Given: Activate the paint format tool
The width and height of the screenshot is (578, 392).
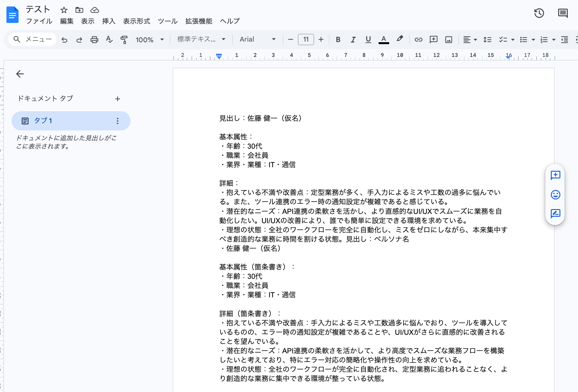Looking at the screenshot, I should pyautogui.click(x=124, y=40).
